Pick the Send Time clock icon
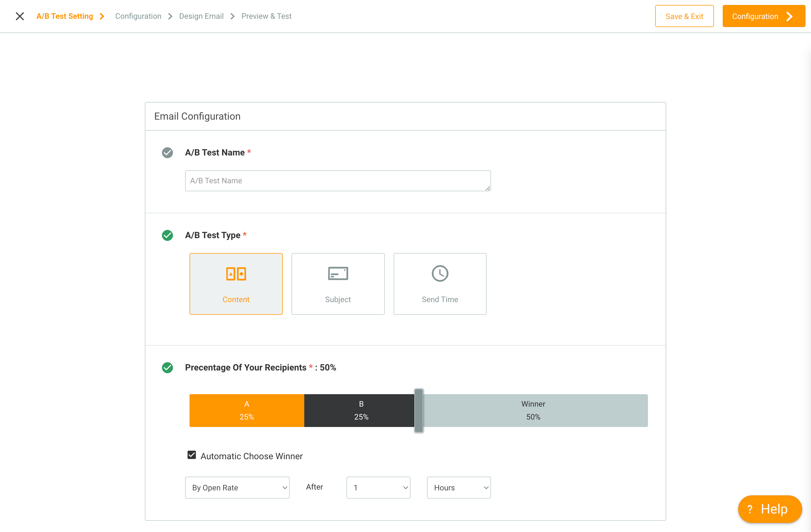The height and width of the screenshot is (532, 811). pyautogui.click(x=440, y=273)
